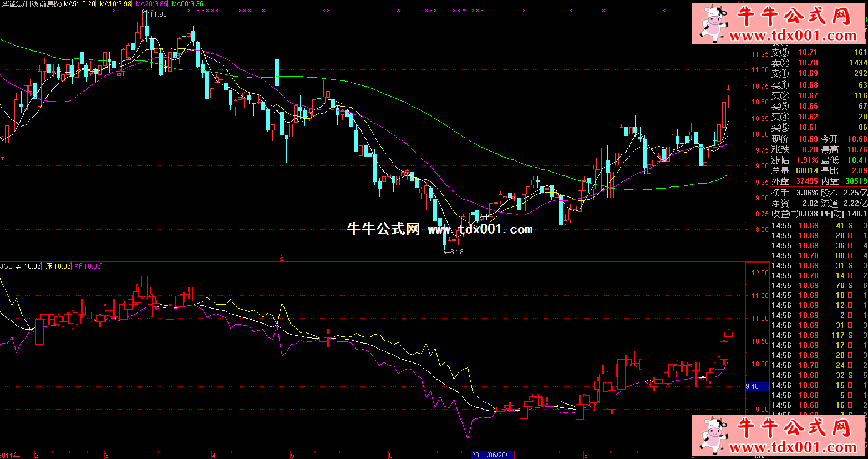Select the yellow 压:10.06 indicator value

tap(58, 266)
